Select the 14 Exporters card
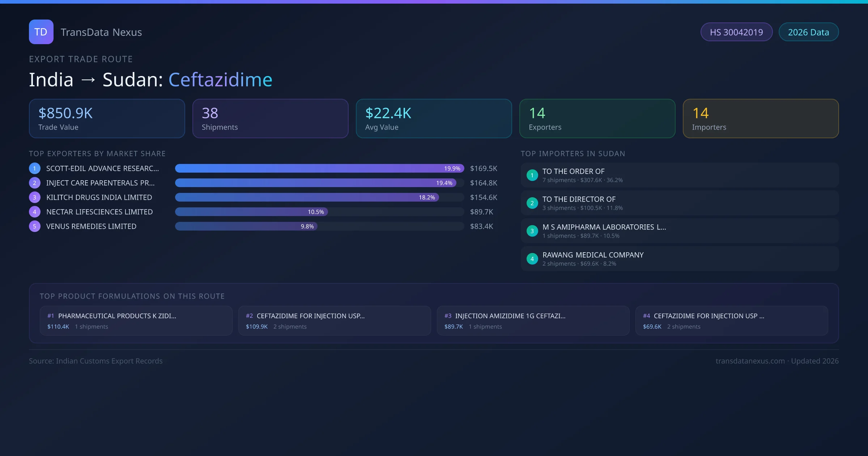The image size is (868, 456). (597, 119)
